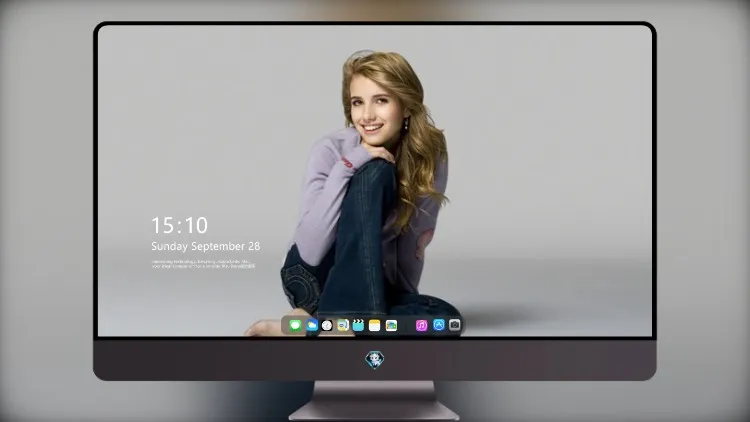Open the blue App Store icon
Screen dimensions: 750x422
439,325
